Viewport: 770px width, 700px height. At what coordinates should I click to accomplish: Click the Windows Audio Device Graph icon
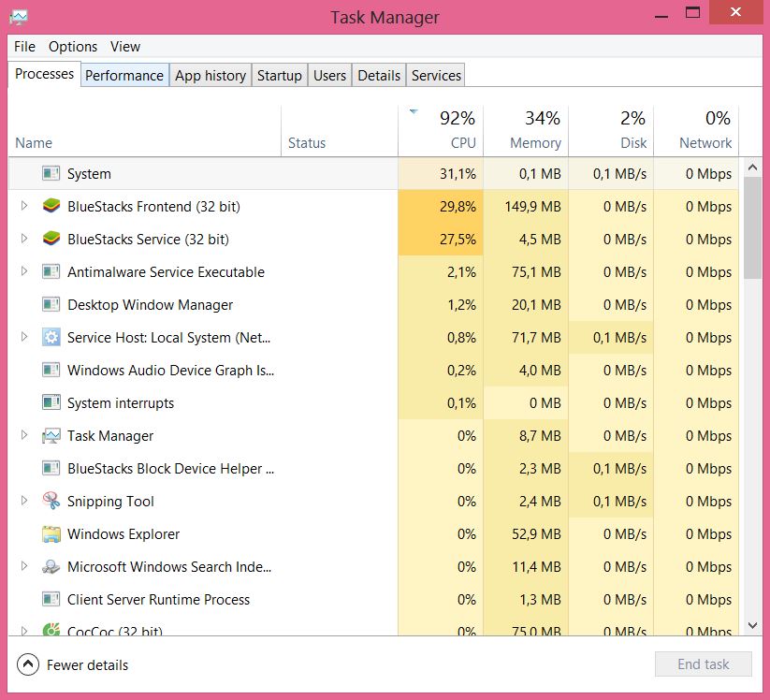51,370
